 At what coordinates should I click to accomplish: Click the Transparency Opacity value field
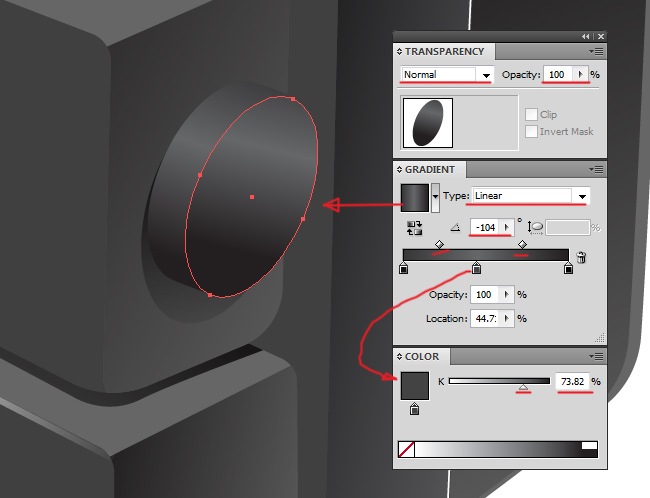click(x=558, y=75)
